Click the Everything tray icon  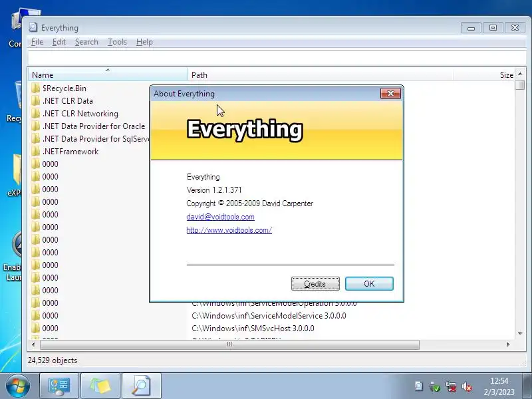click(419, 386)
